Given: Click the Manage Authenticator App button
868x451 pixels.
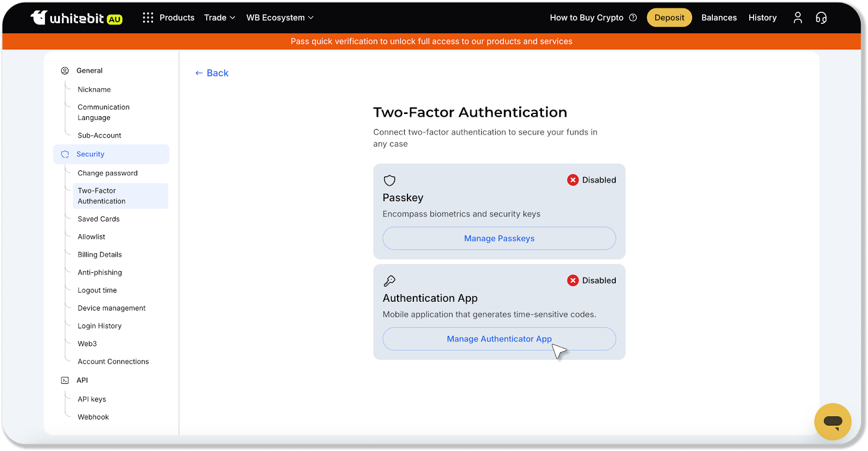Looking at the screenshot, I should tap(499, 339).
